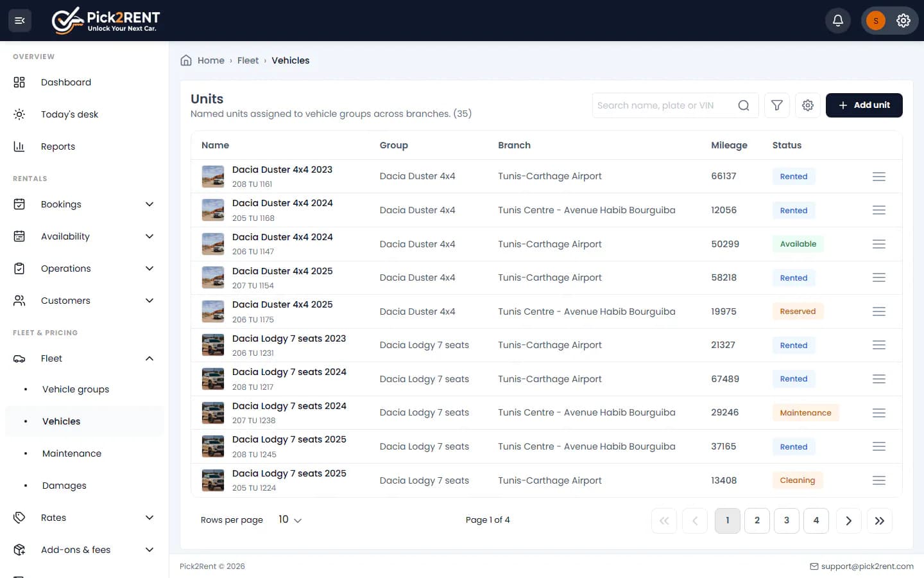Click the Cleaning status badge
The height and width of the screenshot is (578, 924).
click(x=798, y=480)
